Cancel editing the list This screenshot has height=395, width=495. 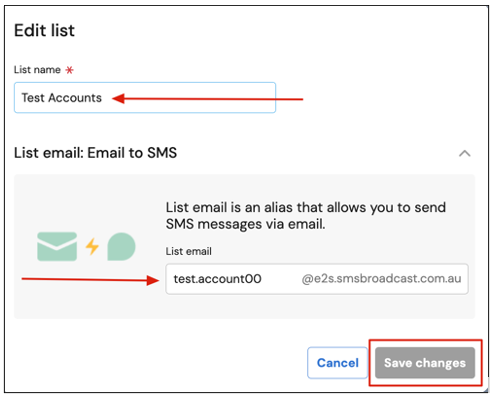click(x=337, y=363)
